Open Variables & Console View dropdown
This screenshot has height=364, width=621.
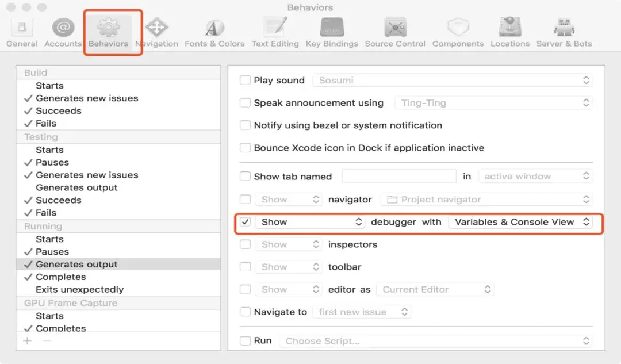pyautogui.click(x=520, y=222)
